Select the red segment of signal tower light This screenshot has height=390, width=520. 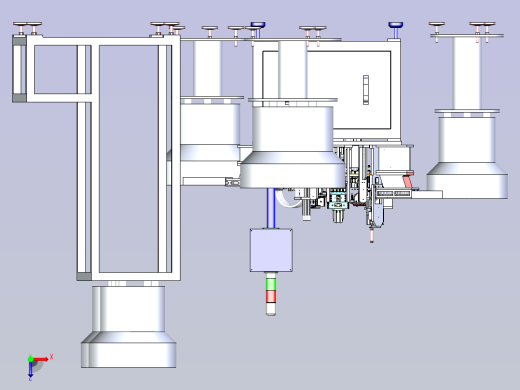tap(271, 296)
